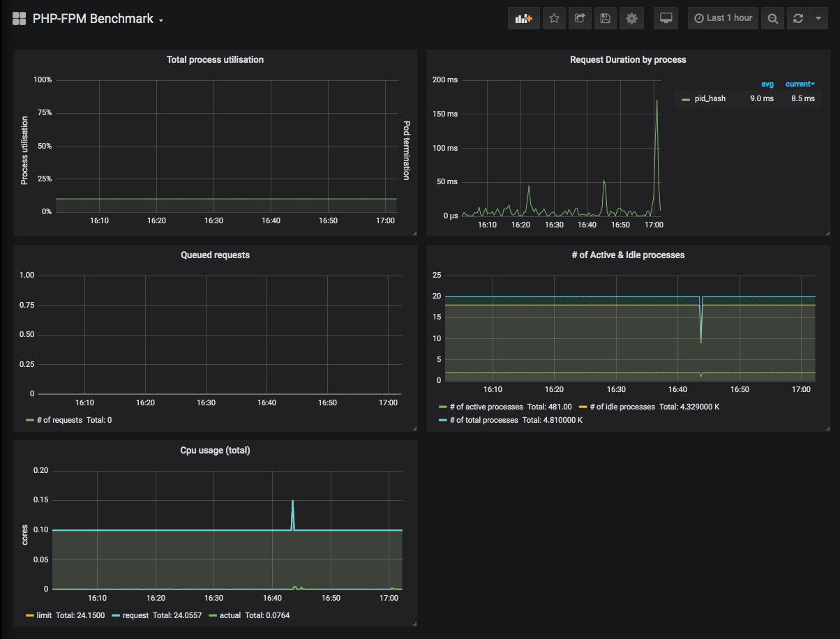Click the request series color swatch
This screenshot has width=840, height=639.
pos(115,616)
